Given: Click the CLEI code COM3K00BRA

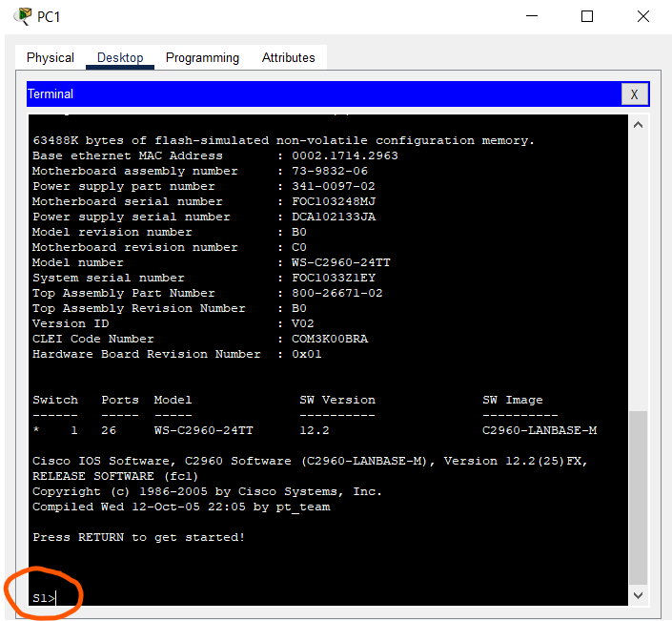Looking at the screenshot, I should tap(330, 339).
